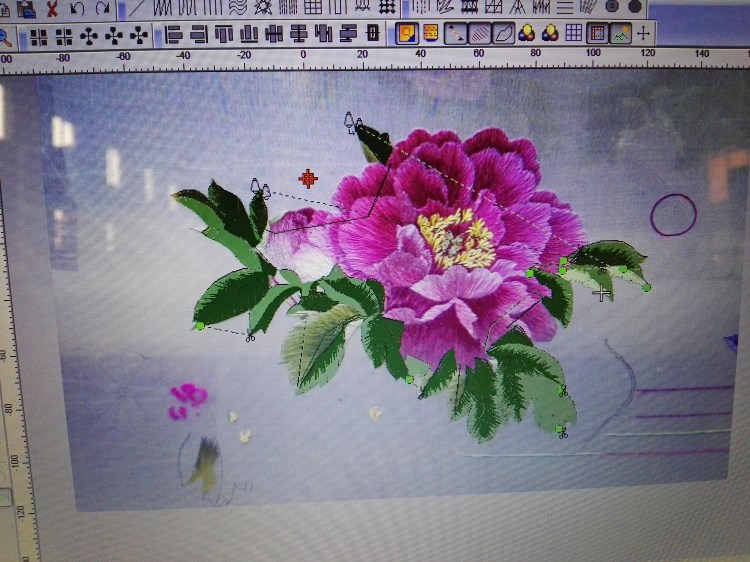Toggle the grid display button
This screenshot has width=750, height=562.
pos(574,34)
